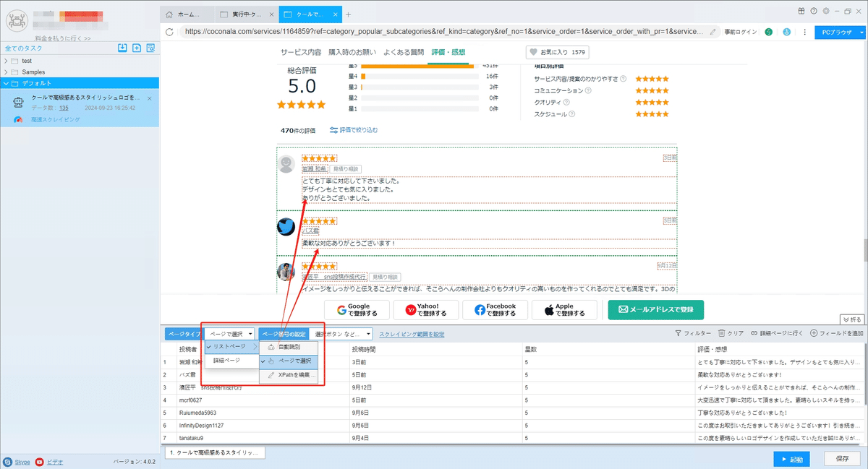Switch to サービス内容 page tab
The height and width of the screenshot is (469, 868).
(301, 52)
